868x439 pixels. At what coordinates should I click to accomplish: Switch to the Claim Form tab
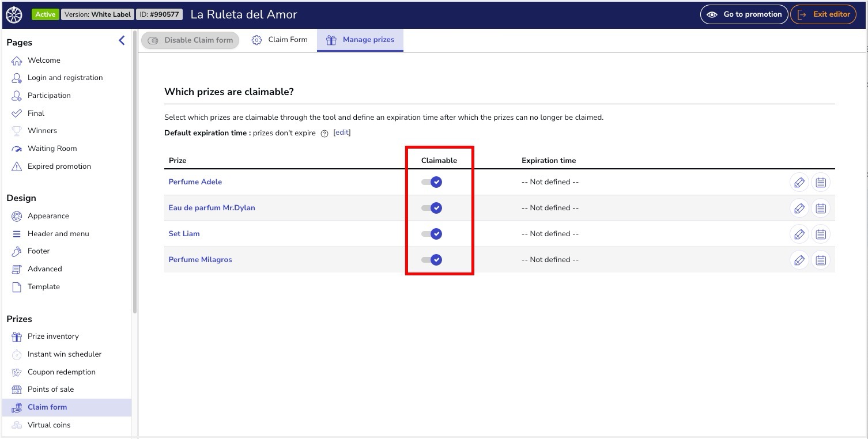280,40
